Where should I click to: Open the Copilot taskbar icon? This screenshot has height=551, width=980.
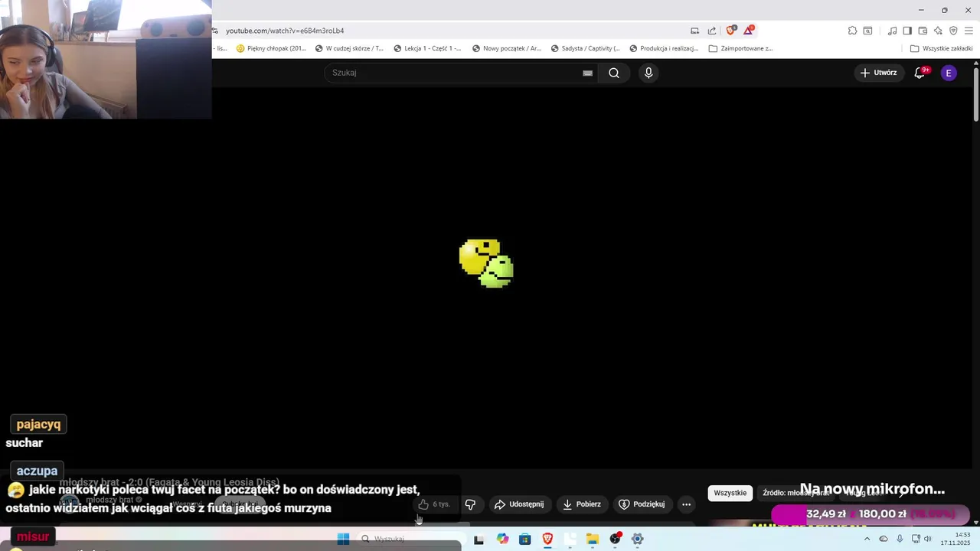pos(502,539)
